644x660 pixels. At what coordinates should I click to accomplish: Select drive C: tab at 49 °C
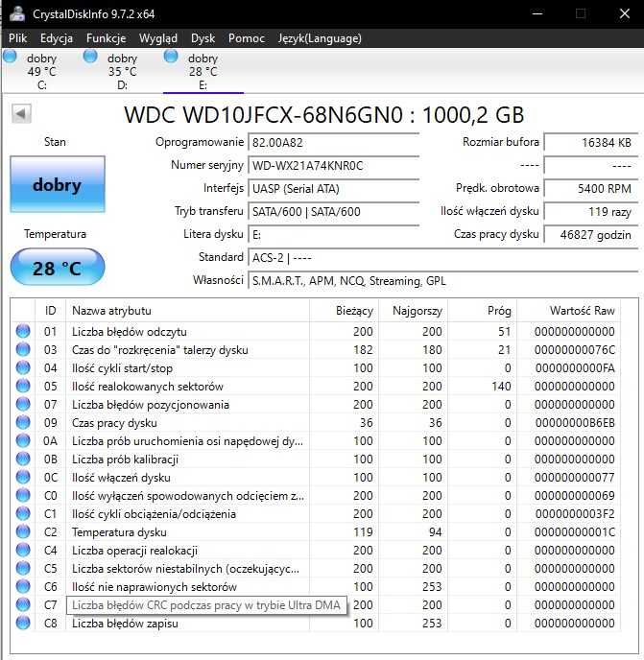[41, 71]
